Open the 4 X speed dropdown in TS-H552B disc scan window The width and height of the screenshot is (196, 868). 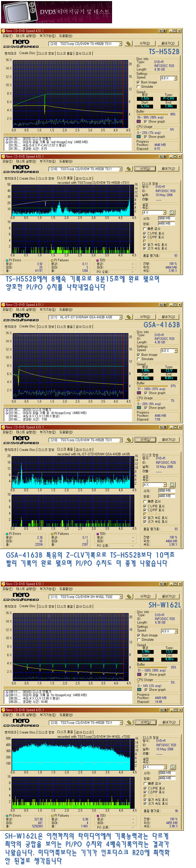click(165, 213)
